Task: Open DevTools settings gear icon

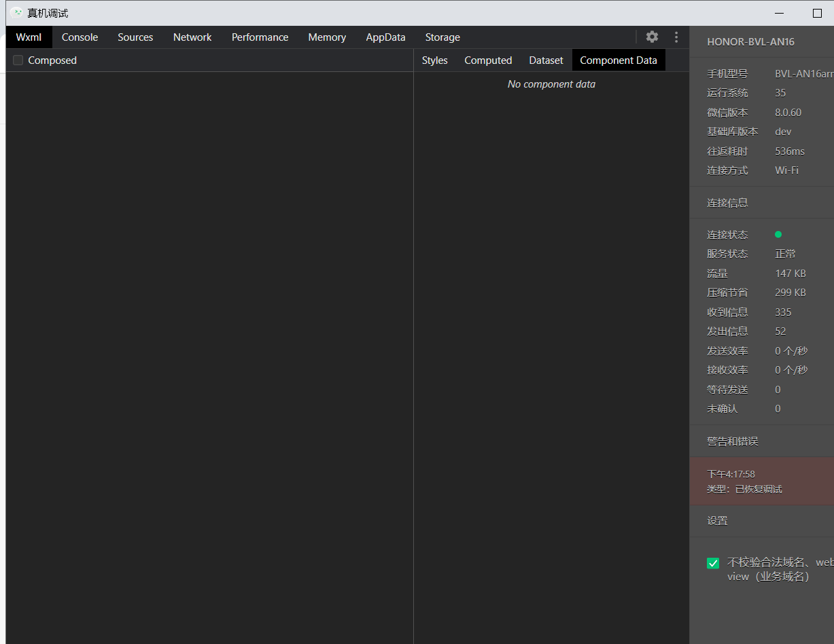Action: tap(652, 37)
